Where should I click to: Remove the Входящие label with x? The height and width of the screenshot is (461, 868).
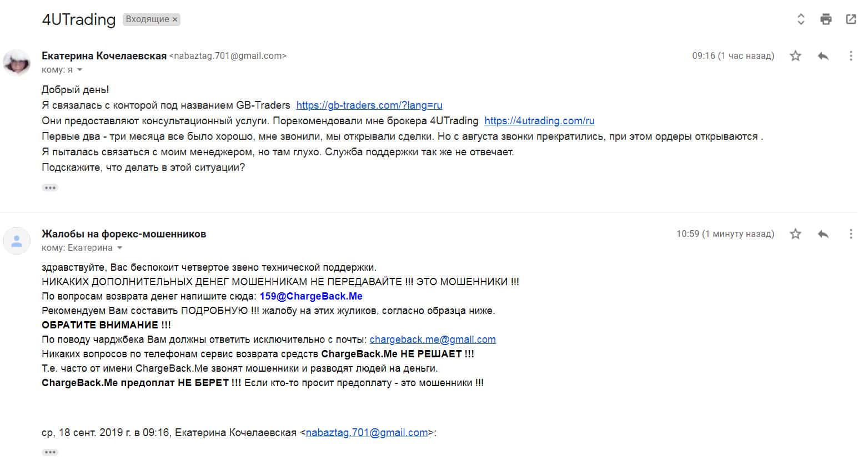(175, 19)
